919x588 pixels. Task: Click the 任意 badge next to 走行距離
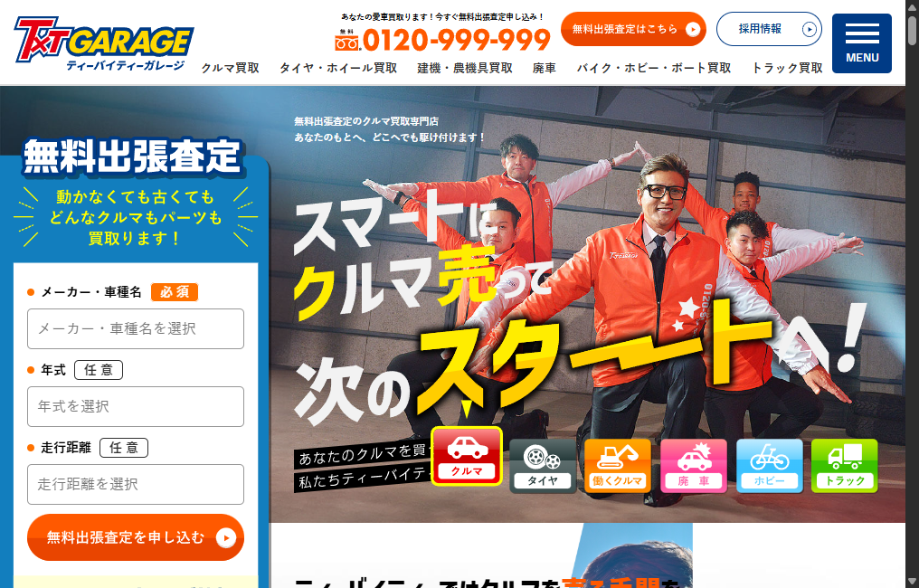click(124, 448)
